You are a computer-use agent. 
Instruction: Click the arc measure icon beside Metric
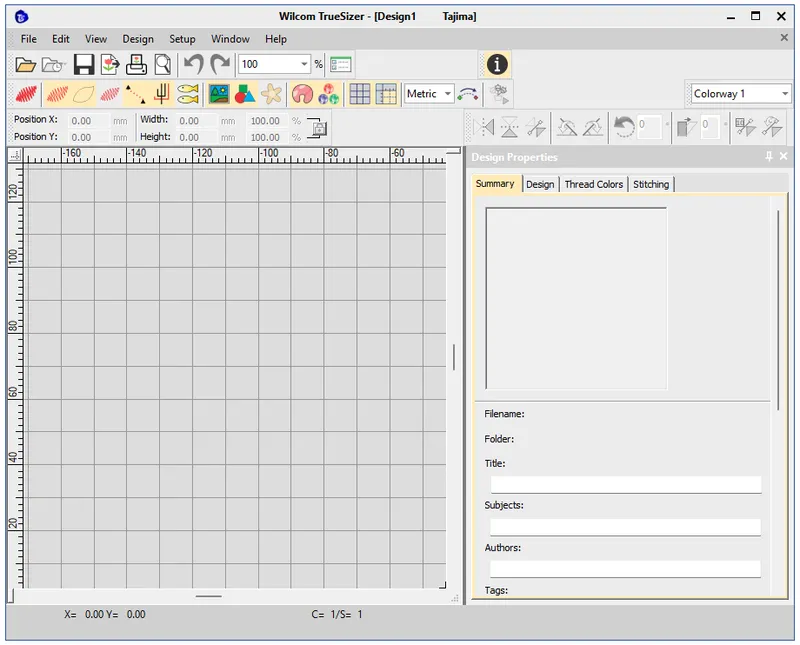tap(468, 94)
